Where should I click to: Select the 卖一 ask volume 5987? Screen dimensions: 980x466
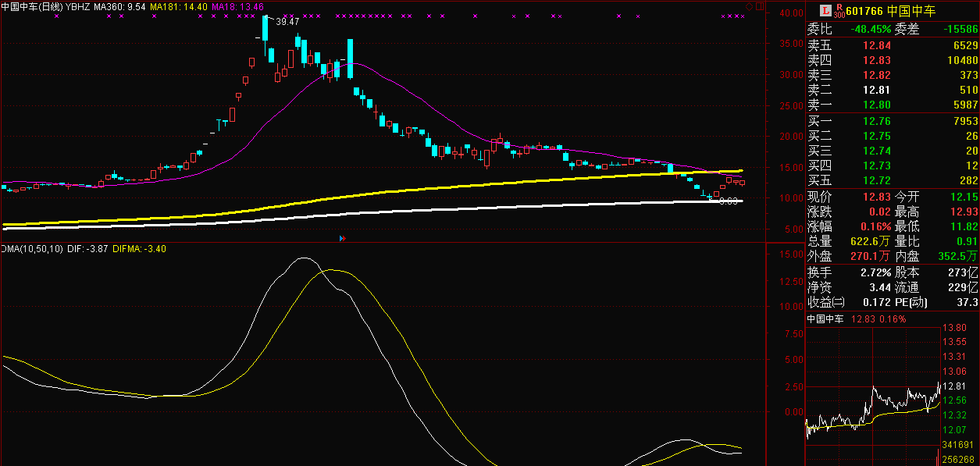(965, 105)
